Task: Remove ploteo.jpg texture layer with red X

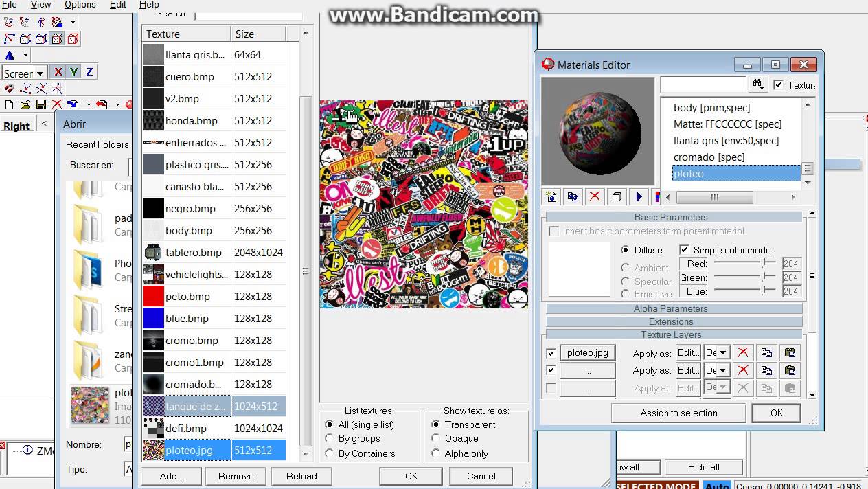Action: [x=743, y=352]
